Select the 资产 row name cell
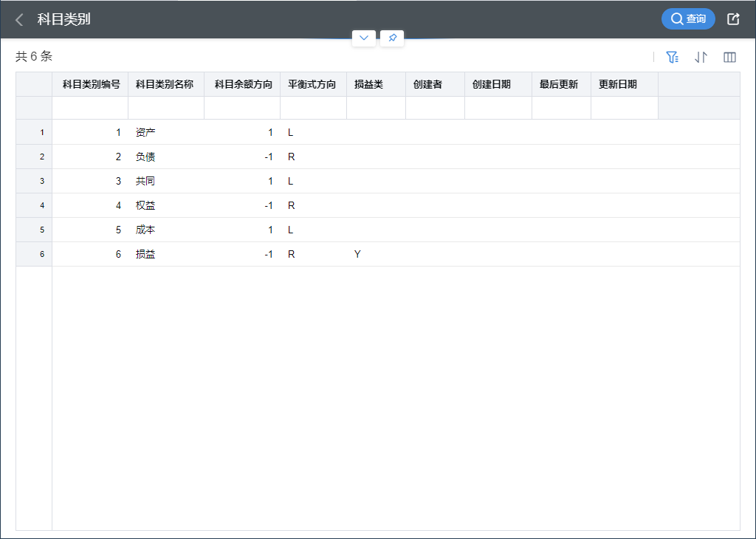 [x=166, y=132]
